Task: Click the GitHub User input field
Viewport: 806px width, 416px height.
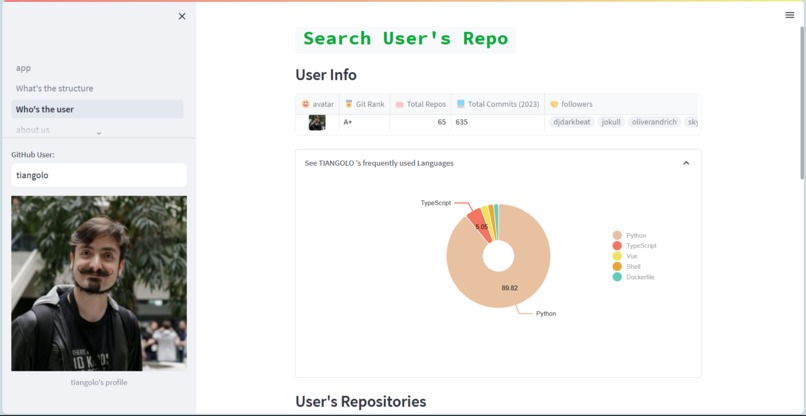Action: click(99, 175)
